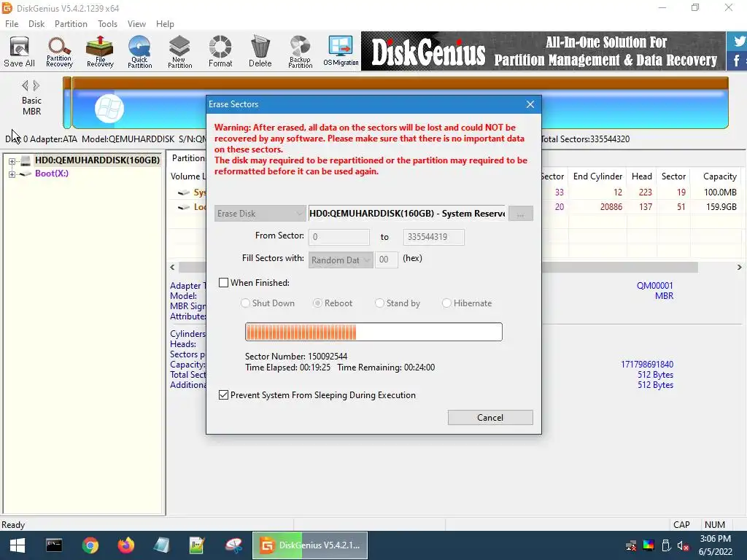Image resolution: width=747 pixels, height=560 pixels.
Task: Open the Disk menu
Action: pyautogui.click(x=36, y=24)
